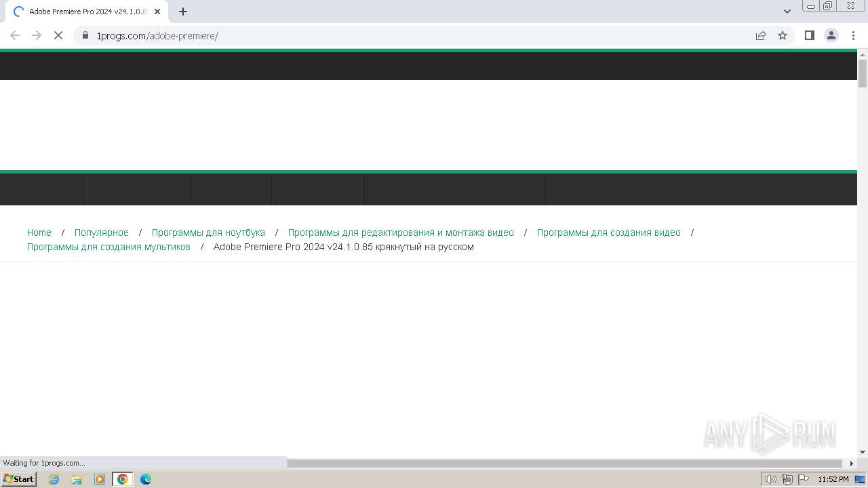Open Chrome three-dot menu
This screenshot has height=488, width=868.
click(852, 35)
